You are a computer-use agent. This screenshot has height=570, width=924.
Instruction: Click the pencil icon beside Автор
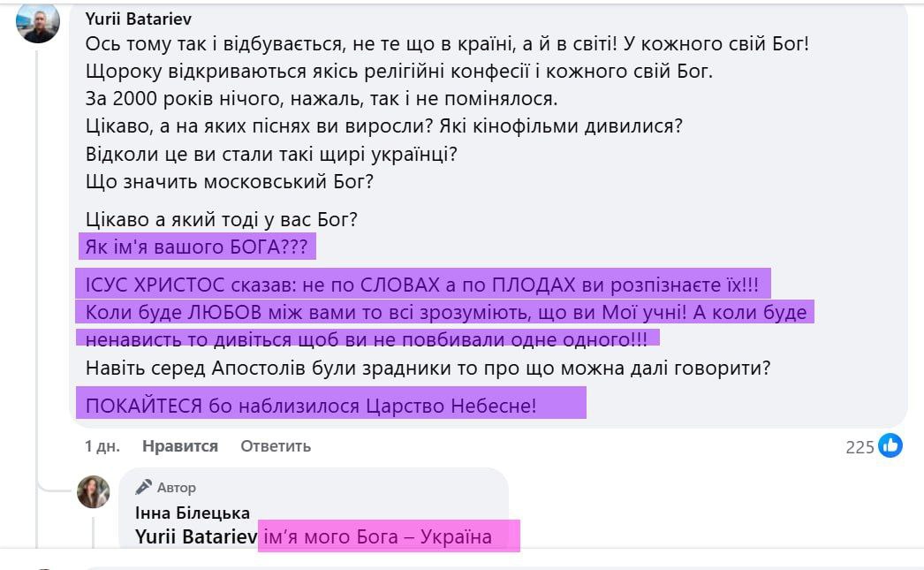(x=143, y=487)
